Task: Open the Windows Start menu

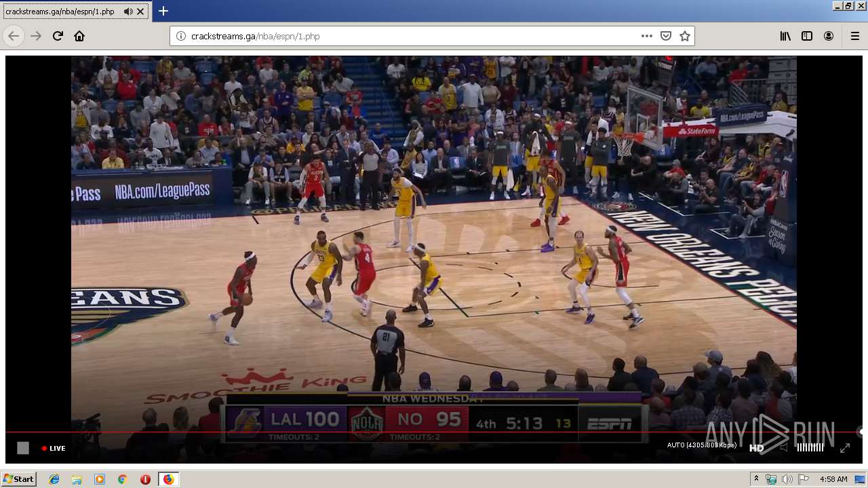Action: coord(19,479)
